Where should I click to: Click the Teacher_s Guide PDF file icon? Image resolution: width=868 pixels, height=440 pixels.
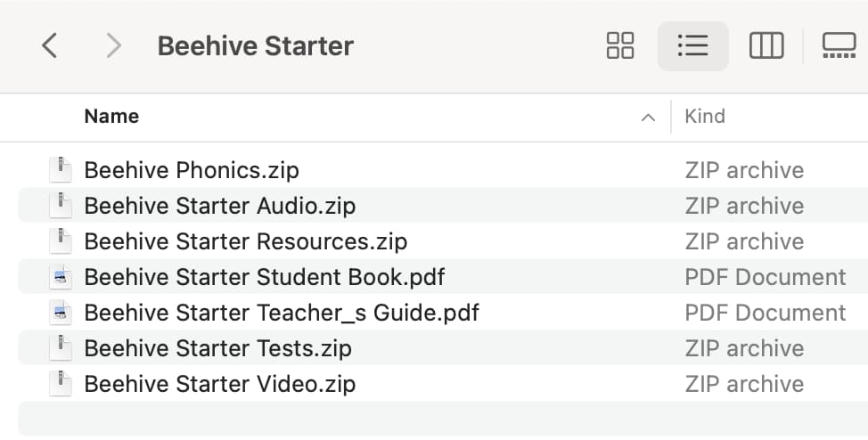[61, 313]
